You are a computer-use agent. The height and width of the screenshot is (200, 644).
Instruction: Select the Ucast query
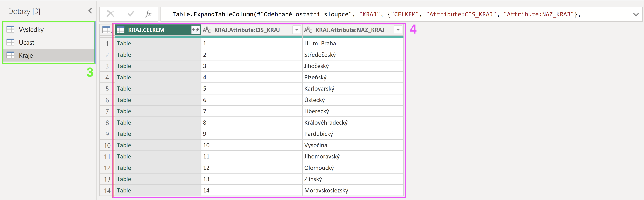pos(49,42)
